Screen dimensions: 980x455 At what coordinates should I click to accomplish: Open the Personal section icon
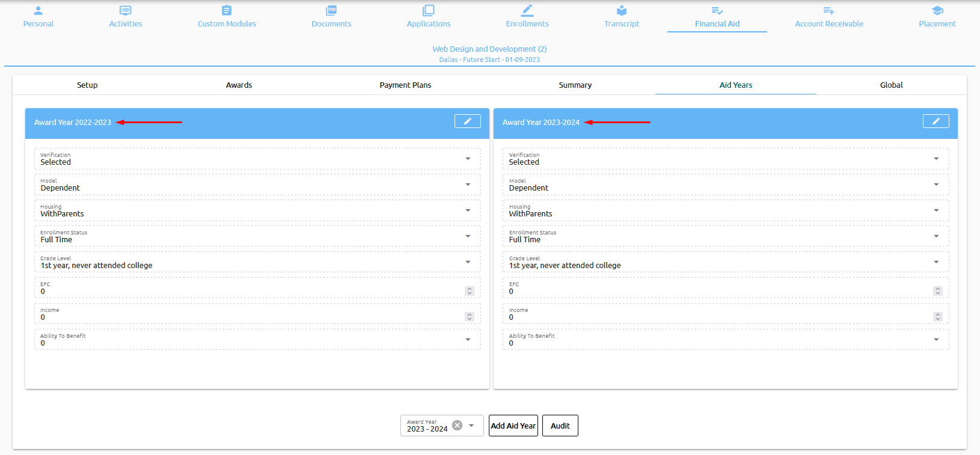[38, 11]
